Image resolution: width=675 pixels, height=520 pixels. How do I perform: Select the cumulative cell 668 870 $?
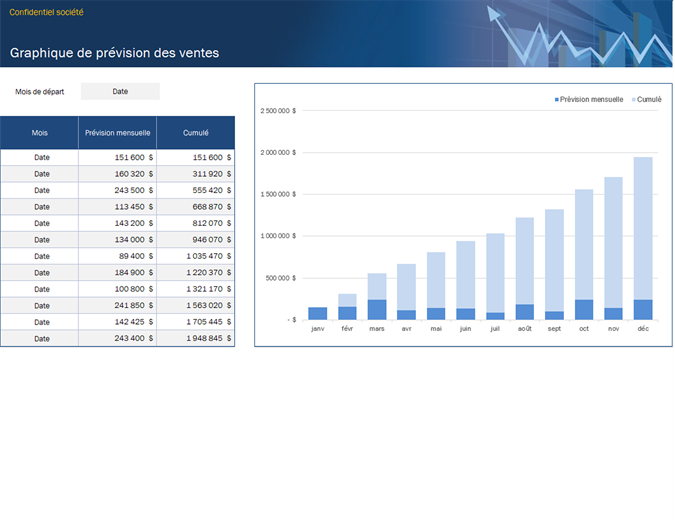195,207
